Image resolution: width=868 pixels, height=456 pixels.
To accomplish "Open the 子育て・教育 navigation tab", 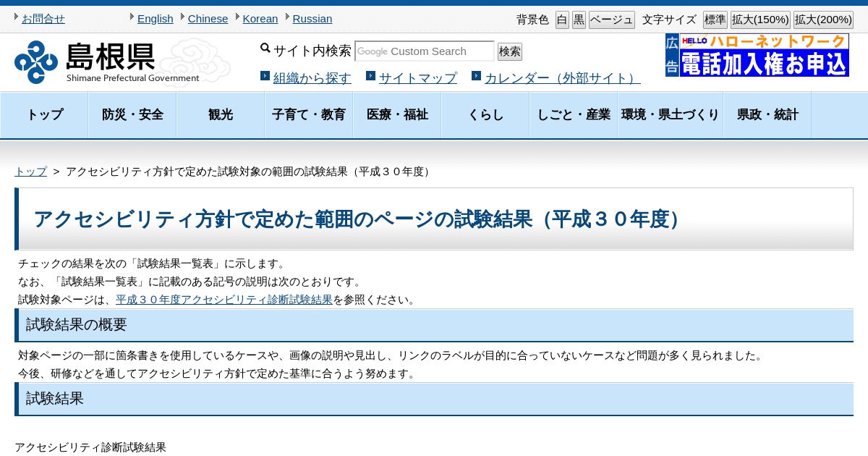I will (309, 114).
